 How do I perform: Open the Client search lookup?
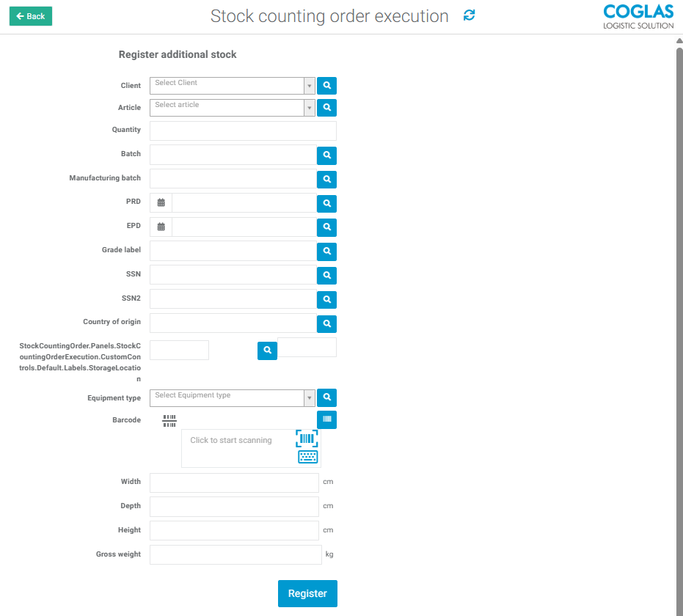point(326,86)
